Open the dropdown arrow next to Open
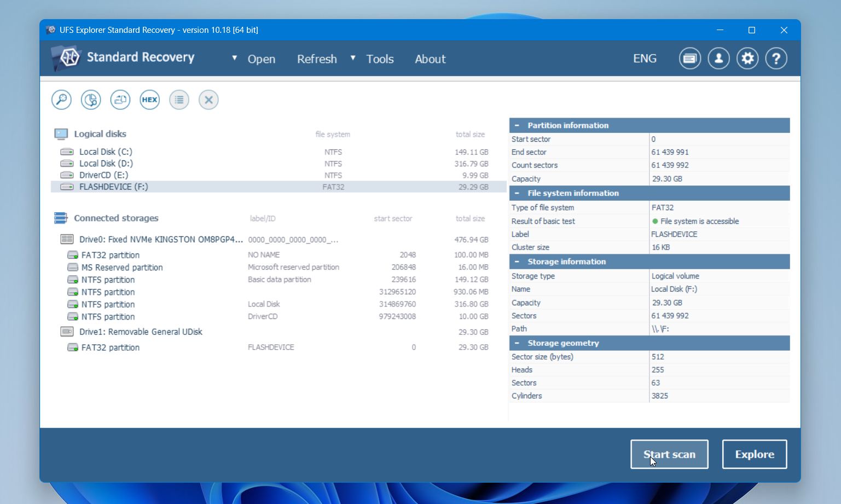Image resolution: width=841 pixels, height=504 pixels. [234, 57]
